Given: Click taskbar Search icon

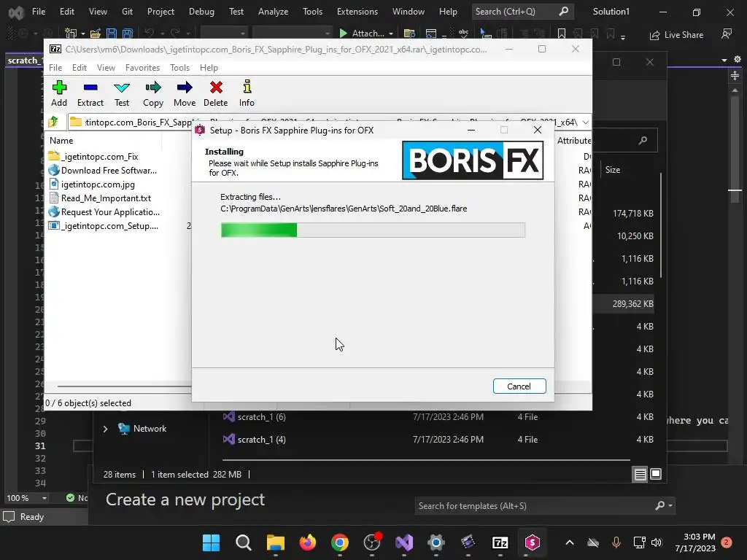Looking at the screenshot, I should [244, 542].
